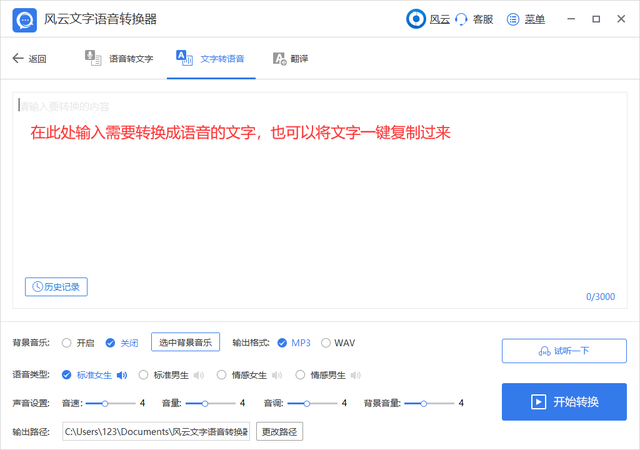Switch to 文字转语音 tab
The width and height of the screenshot is (640, 450).
pyautogui.click(x=211, y=59)
